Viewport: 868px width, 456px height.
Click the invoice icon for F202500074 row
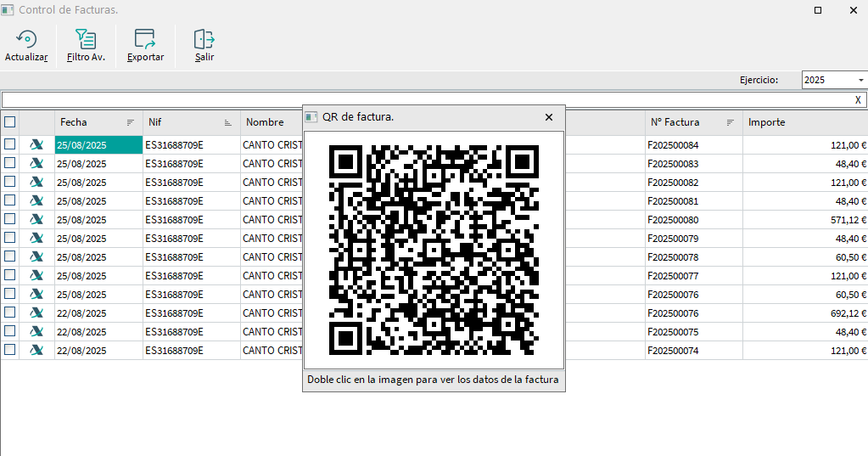coord(36,351)
